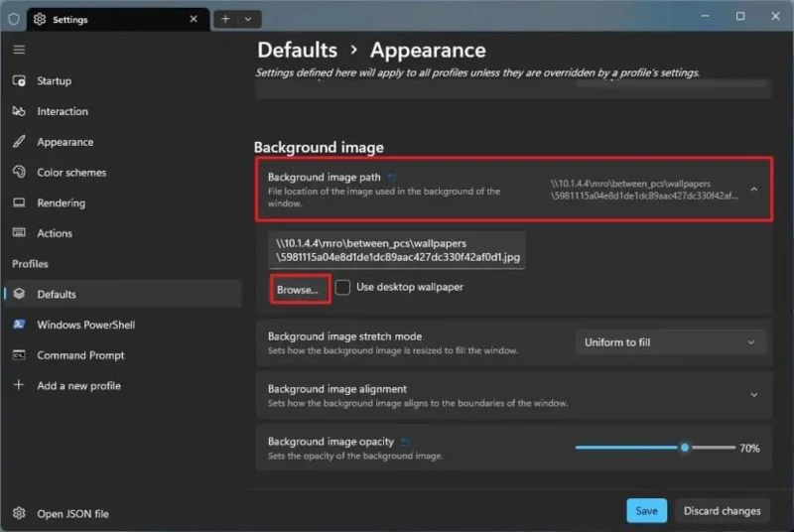
Task: Expand the Background image alignment section
Action: [x=754, y=395]
